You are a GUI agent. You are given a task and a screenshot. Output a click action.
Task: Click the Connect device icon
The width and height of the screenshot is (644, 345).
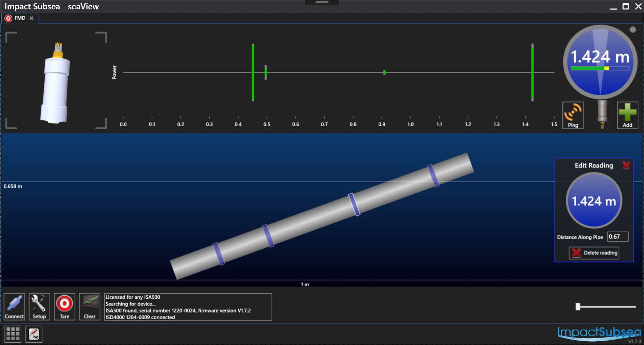(x=14, y=306)
